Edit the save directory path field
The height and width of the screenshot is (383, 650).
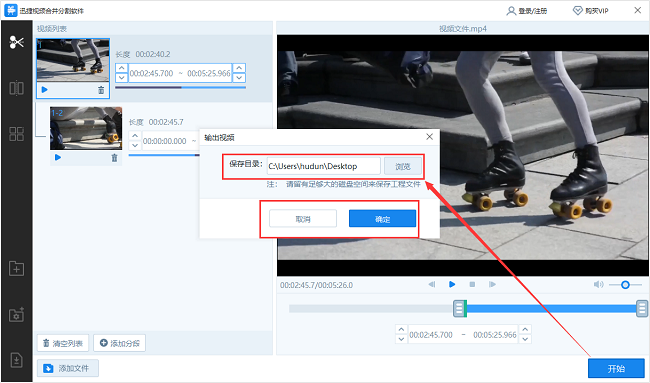click(323, 166)
